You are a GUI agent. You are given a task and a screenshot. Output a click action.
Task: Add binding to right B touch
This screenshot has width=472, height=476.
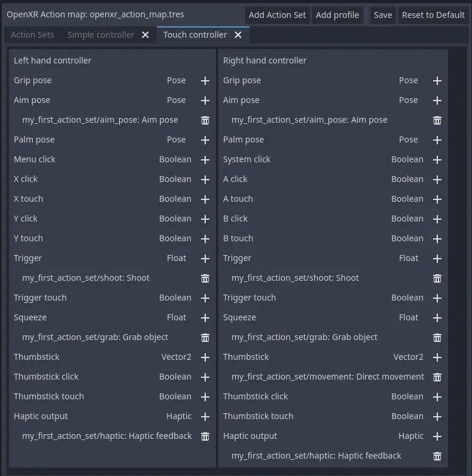[437, 239]
